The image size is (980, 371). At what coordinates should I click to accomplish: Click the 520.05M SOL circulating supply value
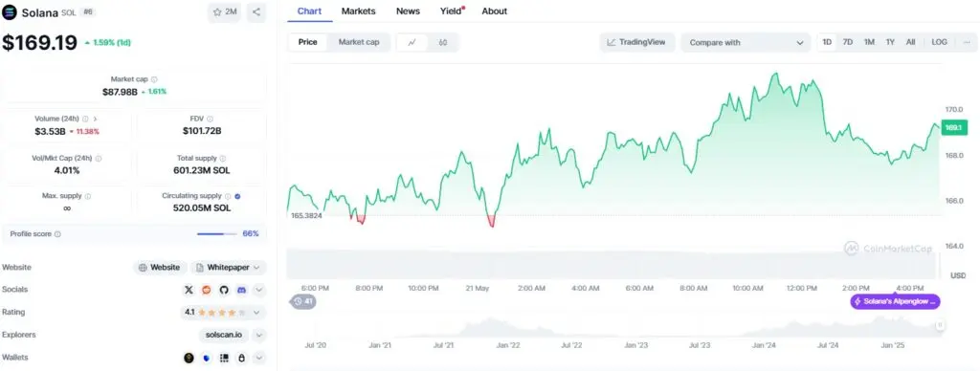click(x=202, y=207)
